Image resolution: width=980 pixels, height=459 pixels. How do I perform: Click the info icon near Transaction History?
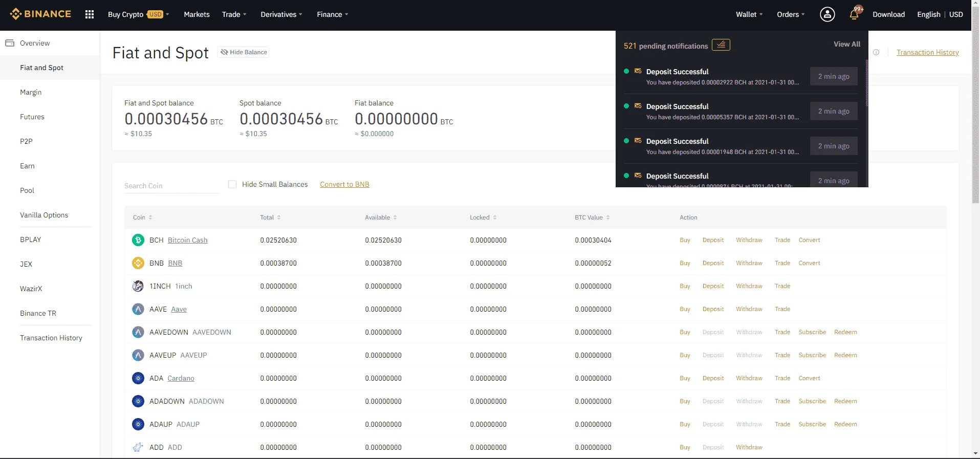[x=876, y=52]
